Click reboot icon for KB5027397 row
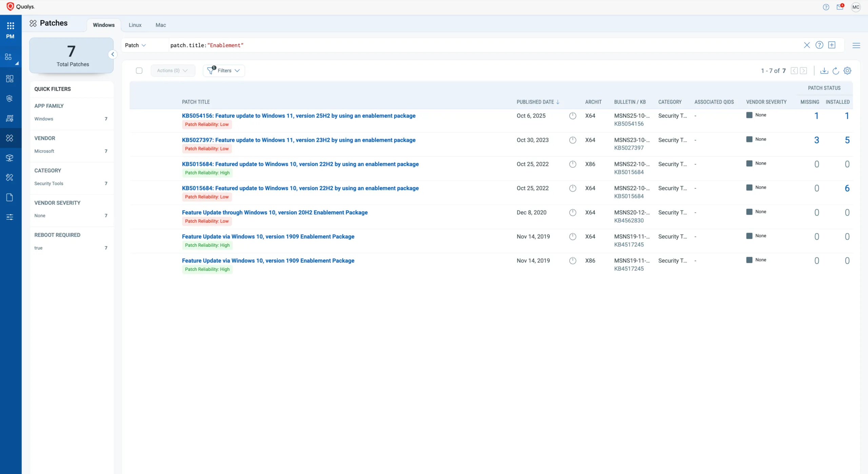868x474 pixels. click(x=573, y=140)
